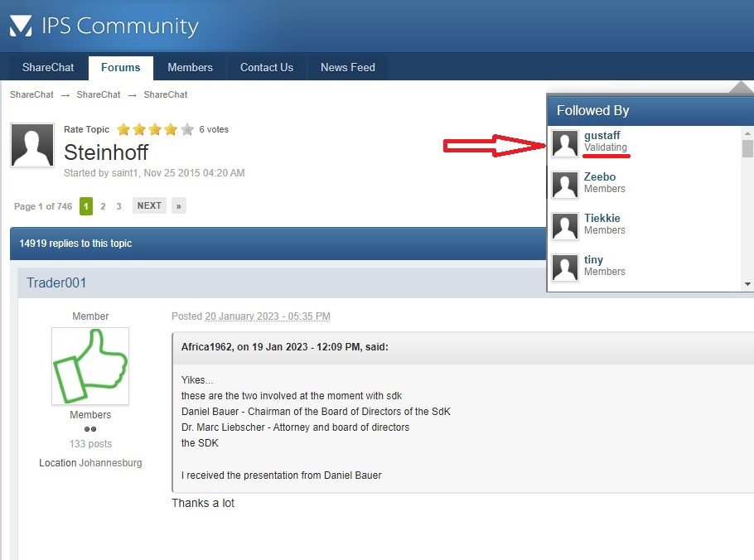
Task: Click scroll-down arrow of Followed By list
Action: (x=747, y=284)
